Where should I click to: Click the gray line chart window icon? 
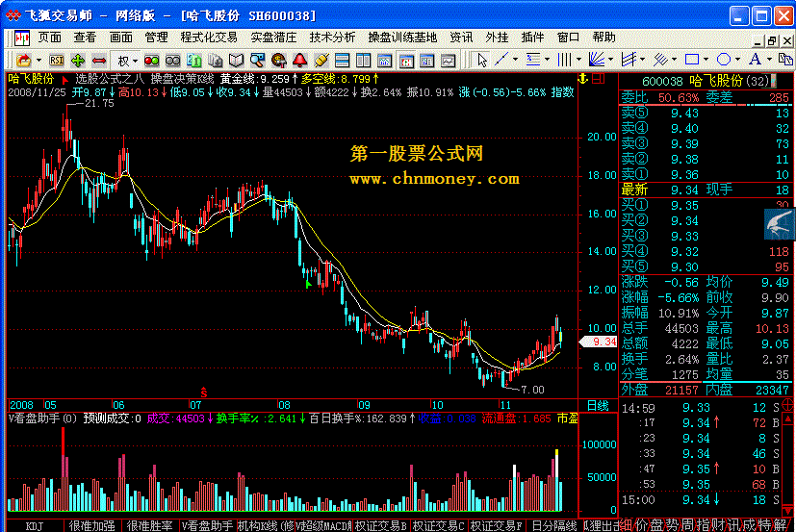(449, 61)
